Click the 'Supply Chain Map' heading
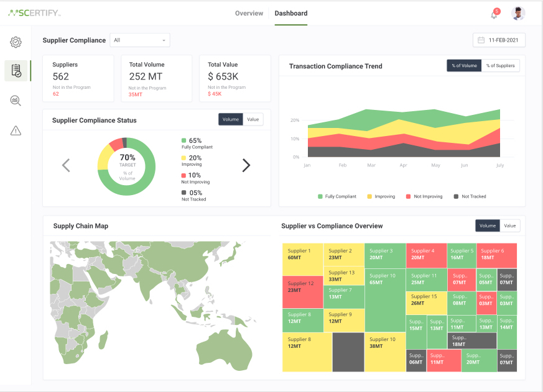This screenshot has width=543, height=392. coord(81,226)
